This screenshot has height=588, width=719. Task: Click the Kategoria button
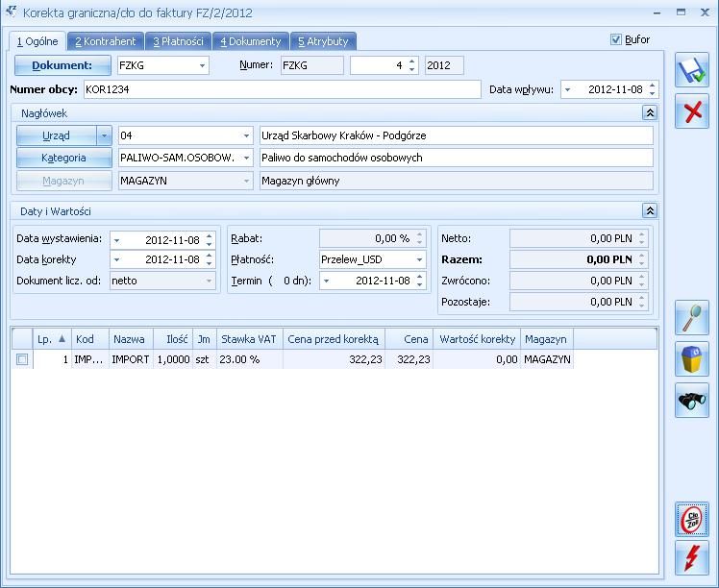(63, 158)
